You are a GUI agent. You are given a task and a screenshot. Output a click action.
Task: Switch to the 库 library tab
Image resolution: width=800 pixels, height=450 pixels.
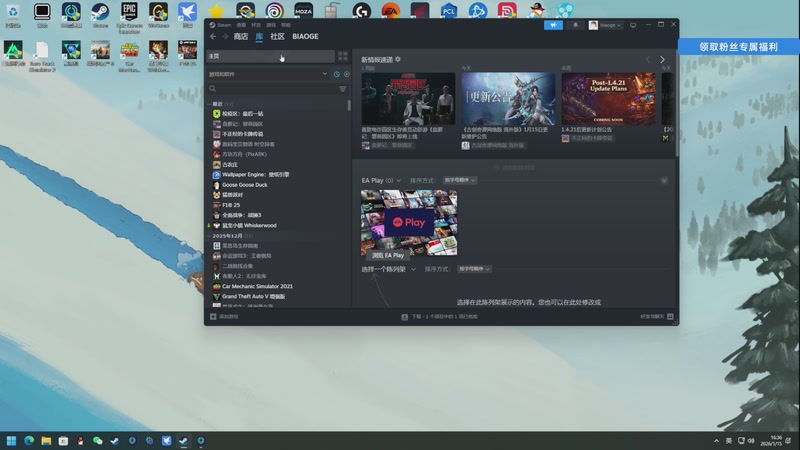pos(259,36)
